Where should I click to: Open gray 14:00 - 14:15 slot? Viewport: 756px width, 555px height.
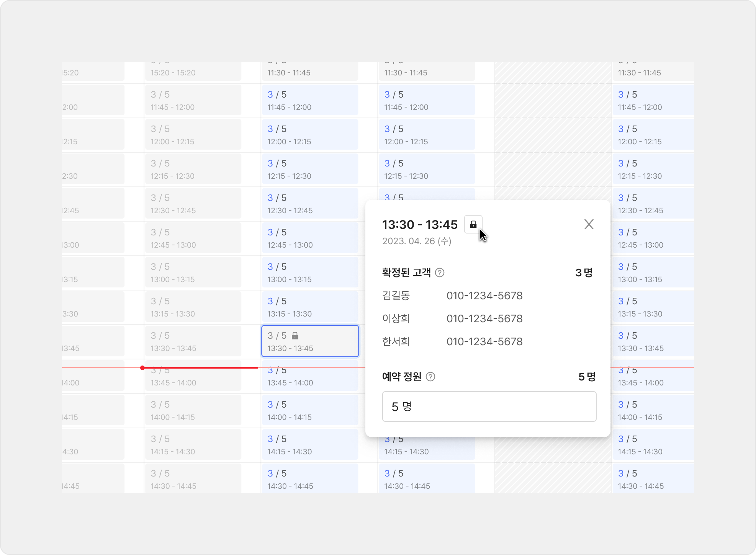193,410
